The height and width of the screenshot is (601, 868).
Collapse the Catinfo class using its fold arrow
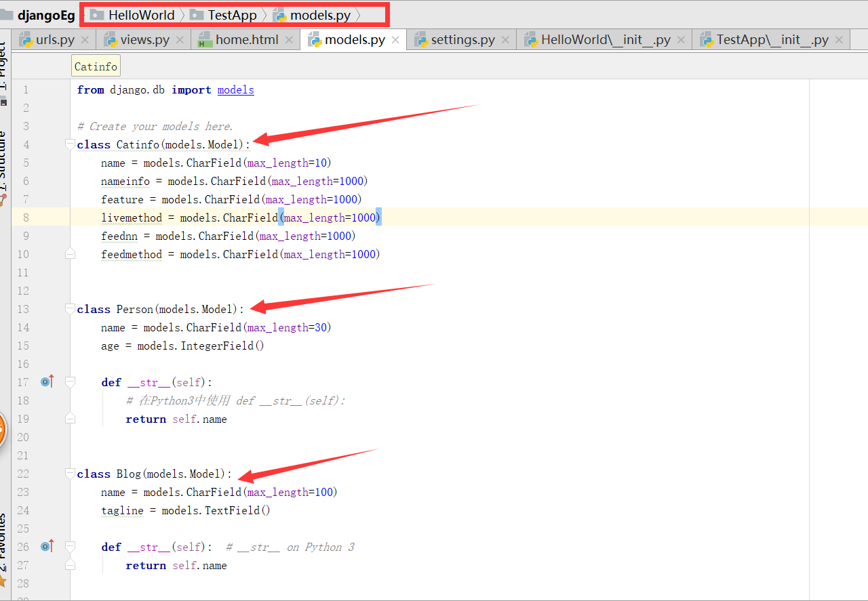click(x=69, y=144)
